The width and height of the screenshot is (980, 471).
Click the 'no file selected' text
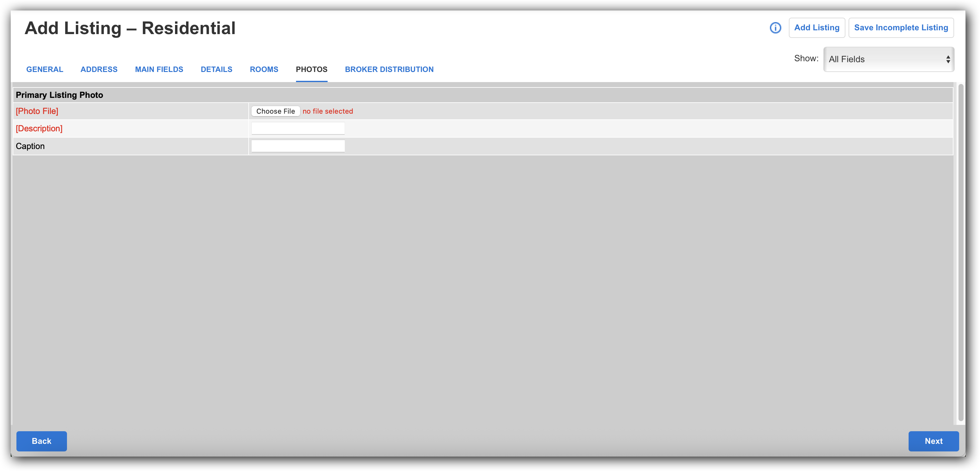(x=328, y=111)
